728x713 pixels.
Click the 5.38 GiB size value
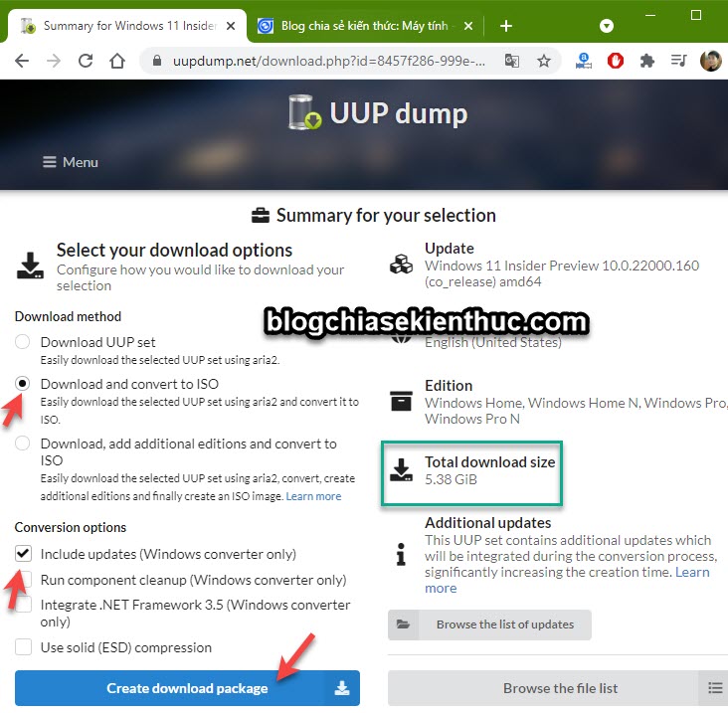pyautogui.click(x=451, y=479)
